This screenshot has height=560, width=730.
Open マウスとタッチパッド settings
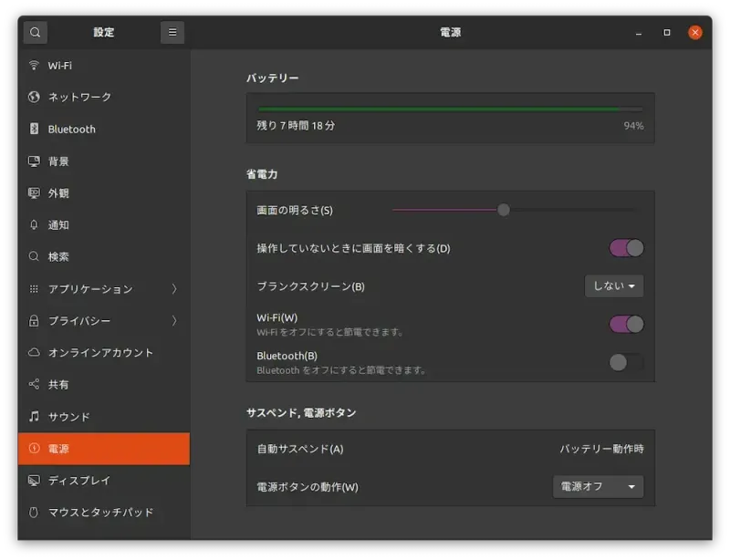click(x=91, y=512)
